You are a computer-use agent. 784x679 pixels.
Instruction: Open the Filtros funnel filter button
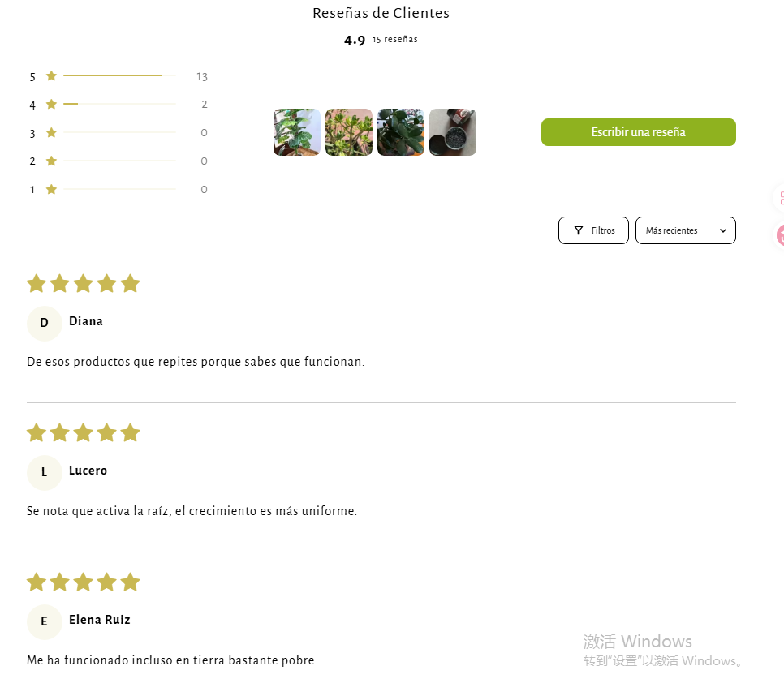point(593,230)
